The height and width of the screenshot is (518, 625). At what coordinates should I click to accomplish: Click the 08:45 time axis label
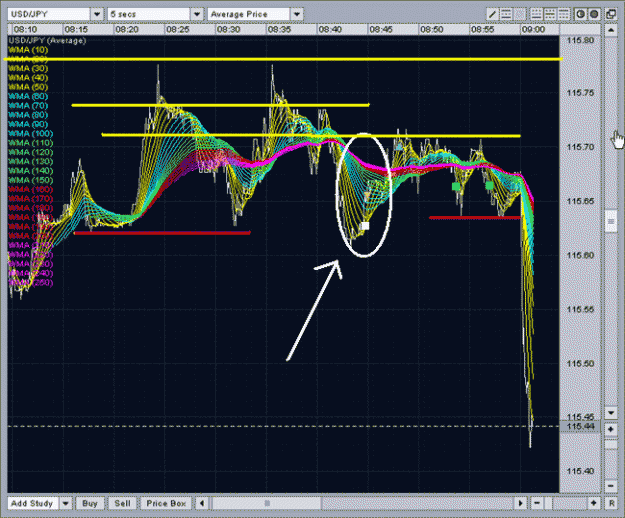381,29
